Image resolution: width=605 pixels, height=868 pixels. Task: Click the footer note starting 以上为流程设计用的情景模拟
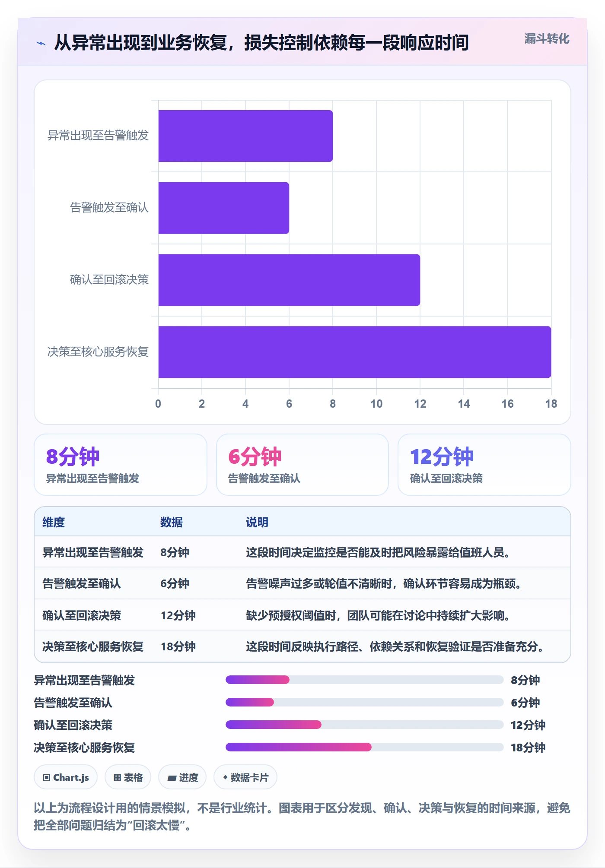click(302, 817)
